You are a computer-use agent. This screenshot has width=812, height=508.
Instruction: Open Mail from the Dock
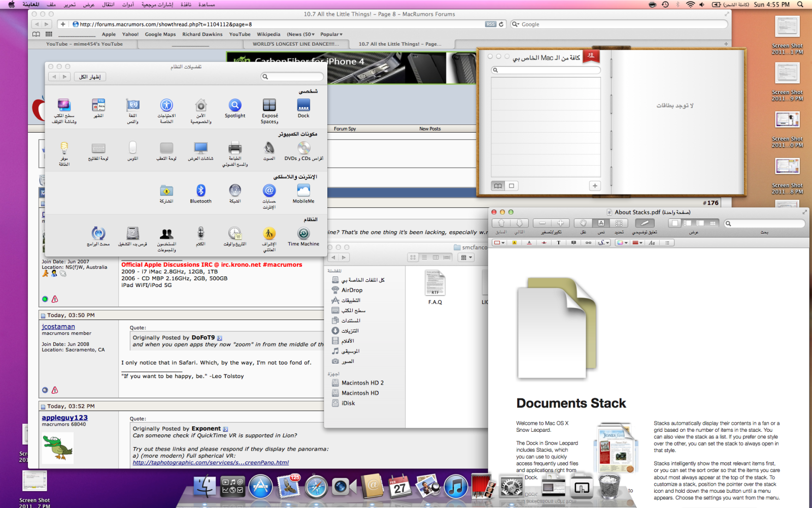[x=288, y=487]
